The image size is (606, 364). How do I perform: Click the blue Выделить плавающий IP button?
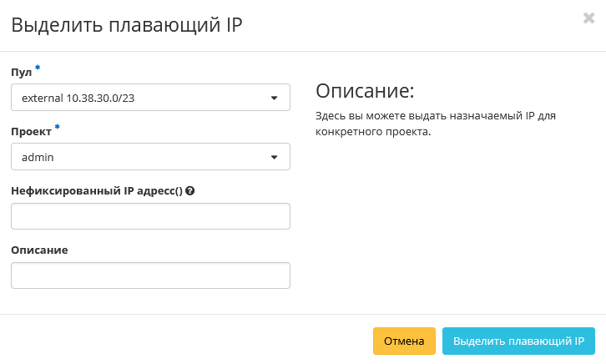click(518, 341)
